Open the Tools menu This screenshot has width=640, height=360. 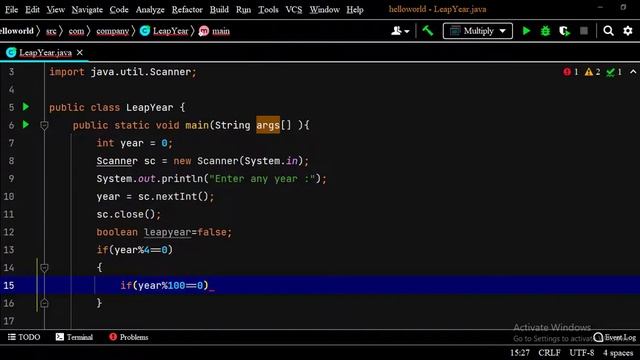pyautogui.click(x=268, y=9)
